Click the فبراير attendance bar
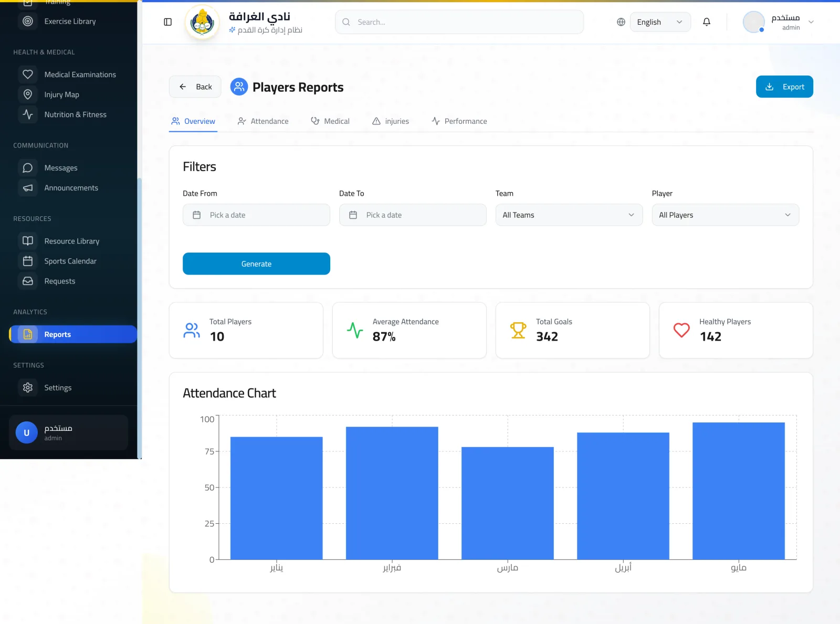Viewport: 840px width, 624px height. click(392, 493)
